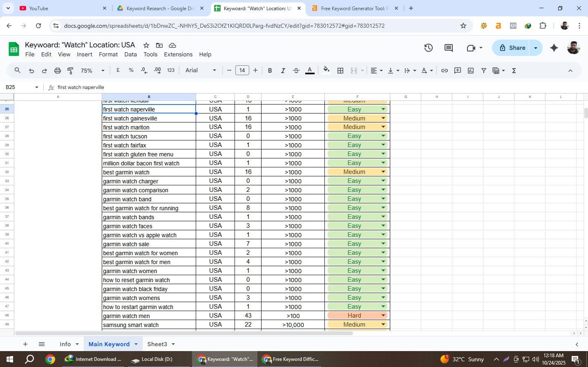The height and width of the screenshot is (367, 588).
Task: Increase decimal places
Action: [158, 70]
